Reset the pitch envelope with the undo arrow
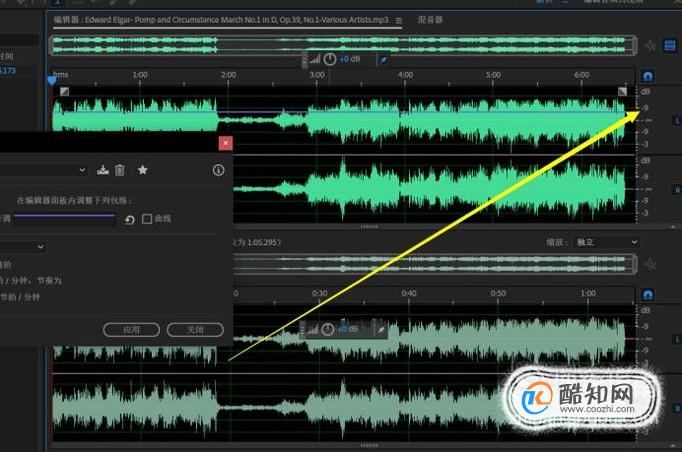 point(130,220)
